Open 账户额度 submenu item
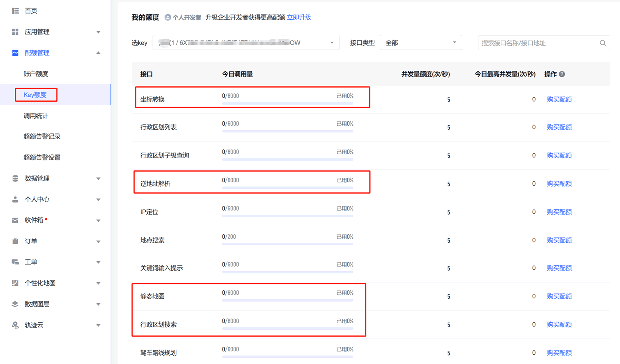This screenshot has height=364, width=620. [x=36, y=74]
